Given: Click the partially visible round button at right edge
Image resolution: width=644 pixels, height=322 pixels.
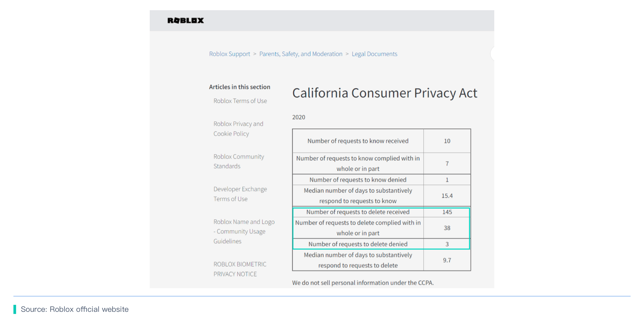Looking at the screenshot, I should [x=492, y=54].
